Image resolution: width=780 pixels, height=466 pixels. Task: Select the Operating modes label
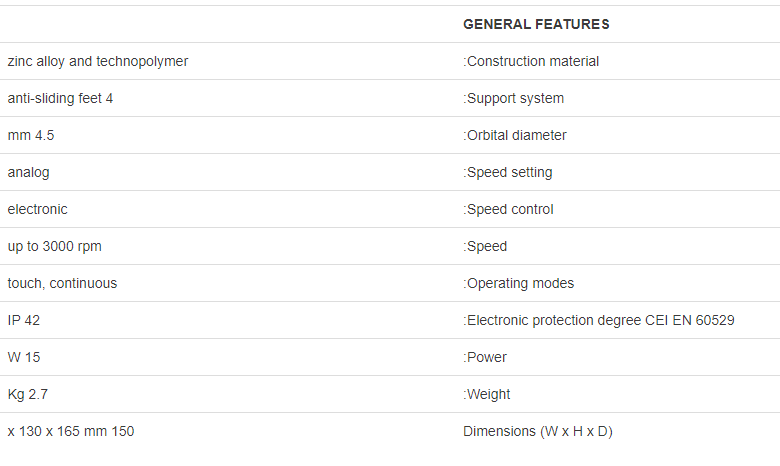pos(518,283)
